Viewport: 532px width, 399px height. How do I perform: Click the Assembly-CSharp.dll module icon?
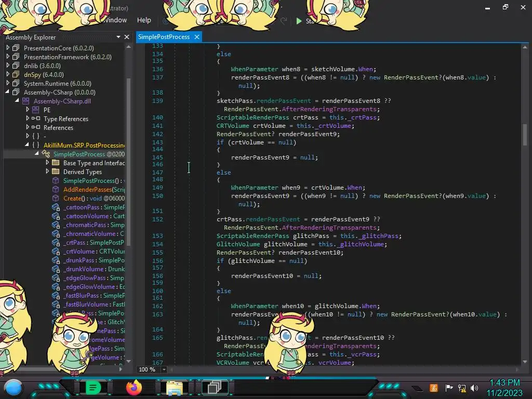(26, 101)
